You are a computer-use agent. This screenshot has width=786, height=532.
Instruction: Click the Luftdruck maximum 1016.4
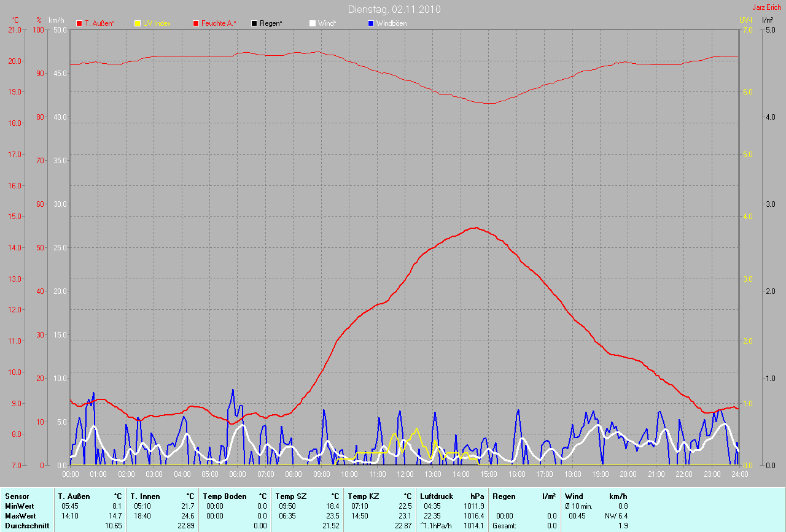coord(474,516)
